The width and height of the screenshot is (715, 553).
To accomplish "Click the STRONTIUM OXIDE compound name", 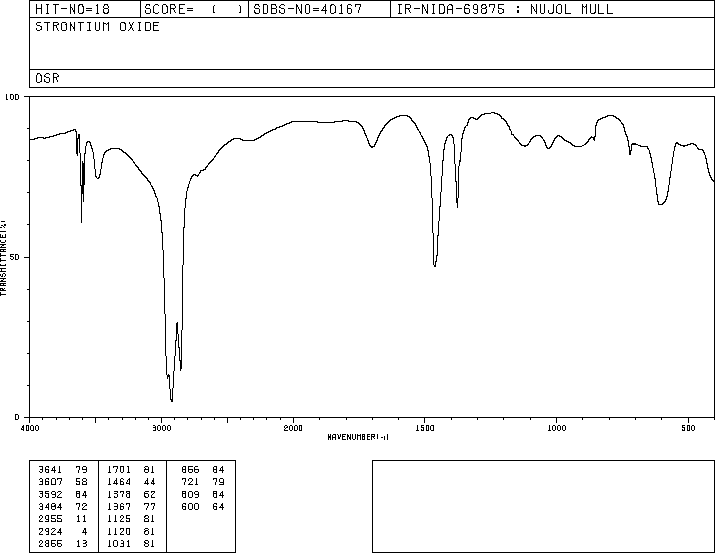I will coord(97,27).
